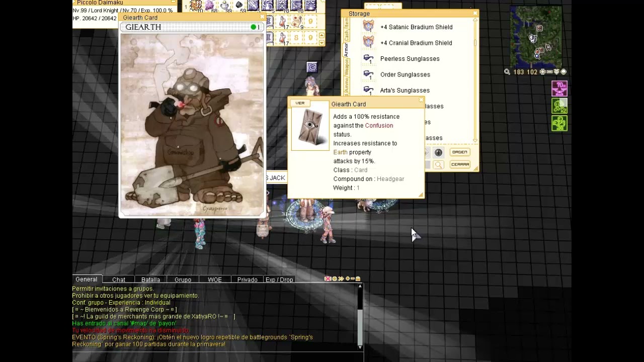
Task: Click the CERRAR button in Storage
Action: [460, 164]
